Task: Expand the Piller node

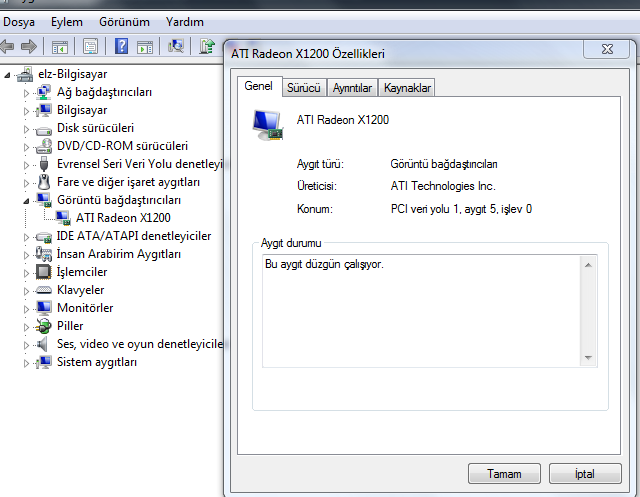Action: pos(27,327)
